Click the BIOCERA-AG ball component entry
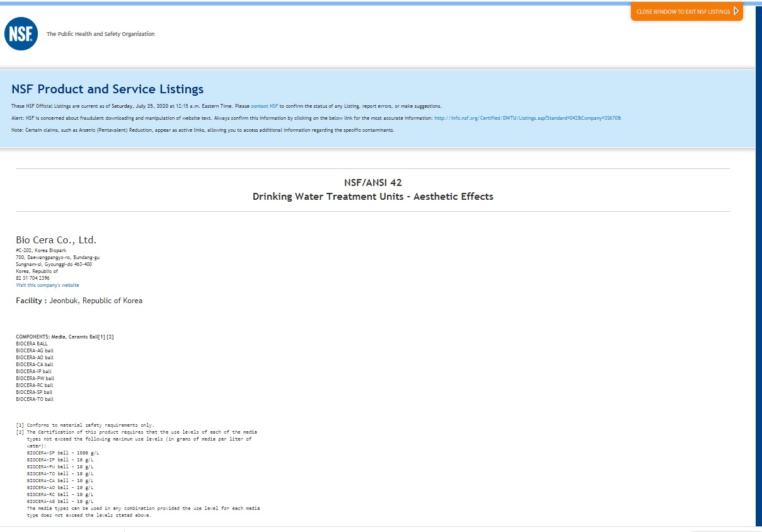762x532 pixels. tap(35, 350)
